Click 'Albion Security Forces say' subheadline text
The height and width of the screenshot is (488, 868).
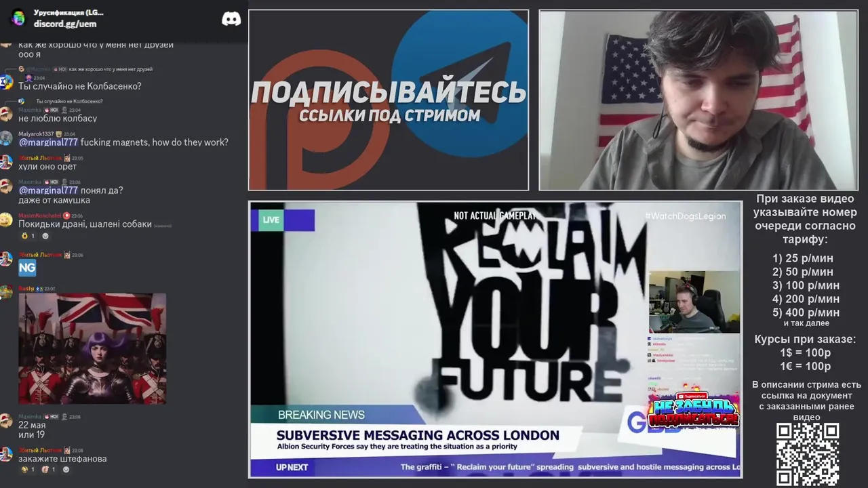397,447
